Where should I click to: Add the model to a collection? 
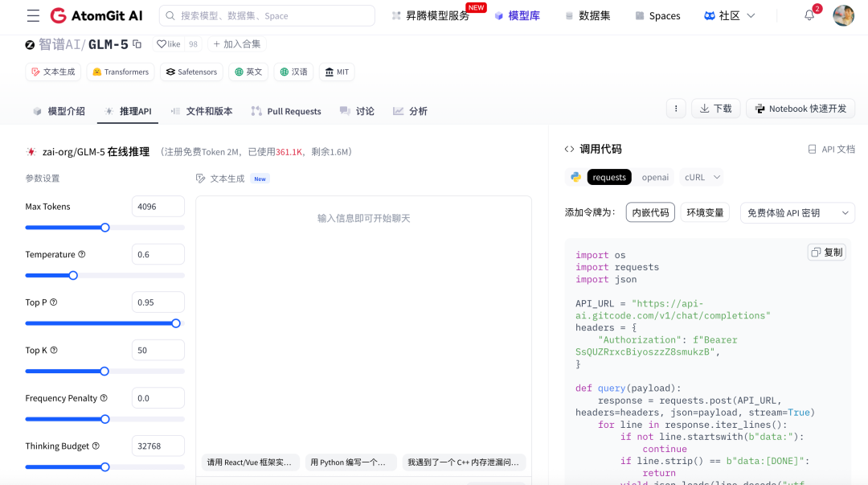[x=237, y=43]
